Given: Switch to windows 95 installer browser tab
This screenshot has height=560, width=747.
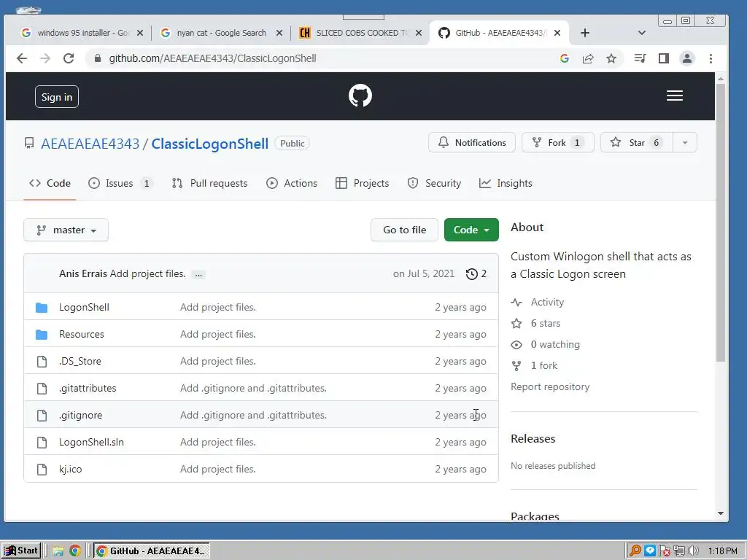Looking at the screenshot, I should 82,33.
